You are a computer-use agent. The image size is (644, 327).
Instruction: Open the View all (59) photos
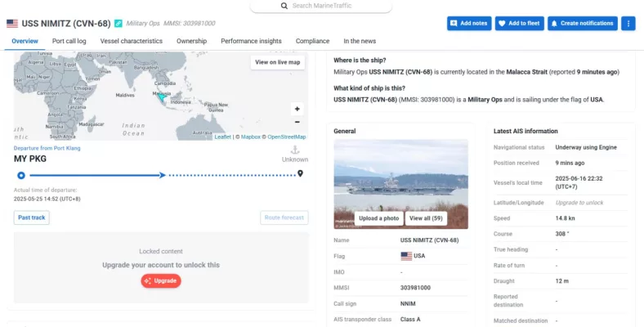pos(425,218)
